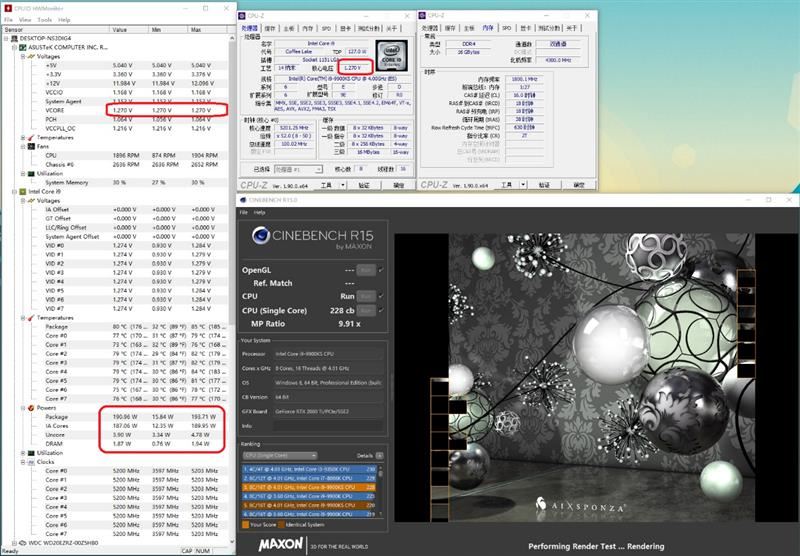Click the Details button in Ranking panel
This screenshot has height=556, width=800.
(x=379, y=456)
